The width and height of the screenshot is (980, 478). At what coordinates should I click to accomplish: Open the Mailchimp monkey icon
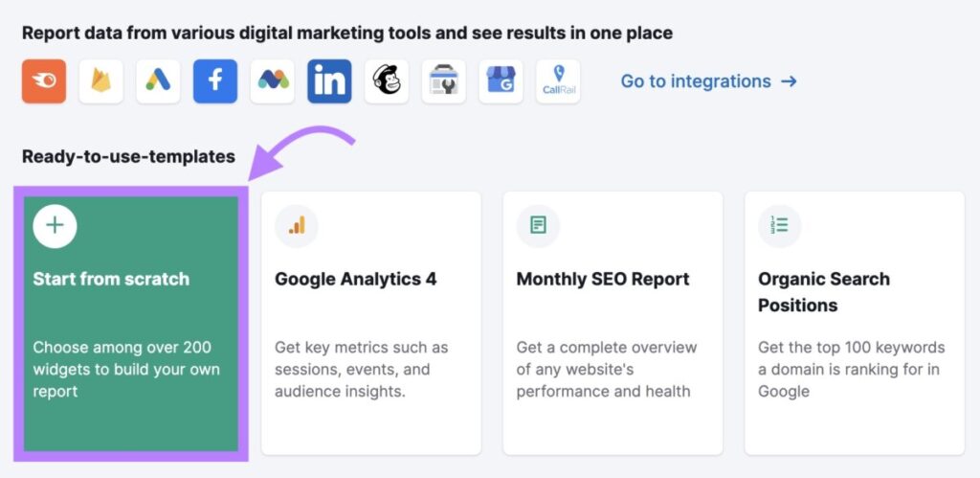pos(387,81)
